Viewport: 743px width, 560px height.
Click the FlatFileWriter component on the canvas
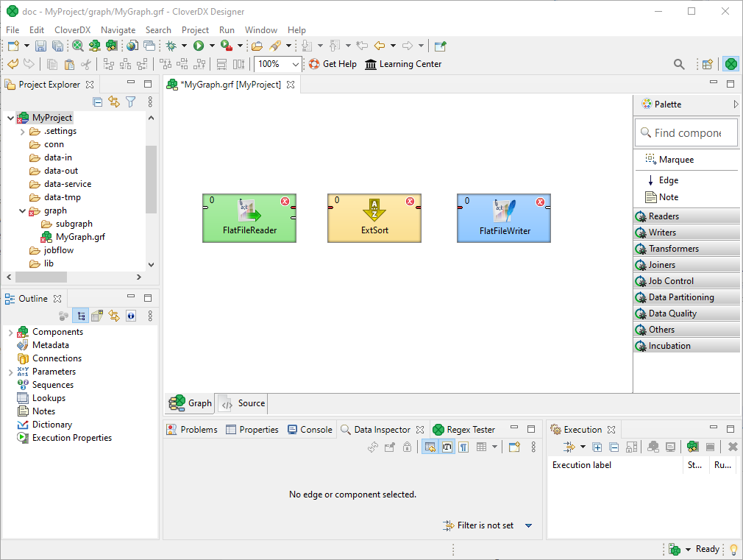click(x=504, y=218)
